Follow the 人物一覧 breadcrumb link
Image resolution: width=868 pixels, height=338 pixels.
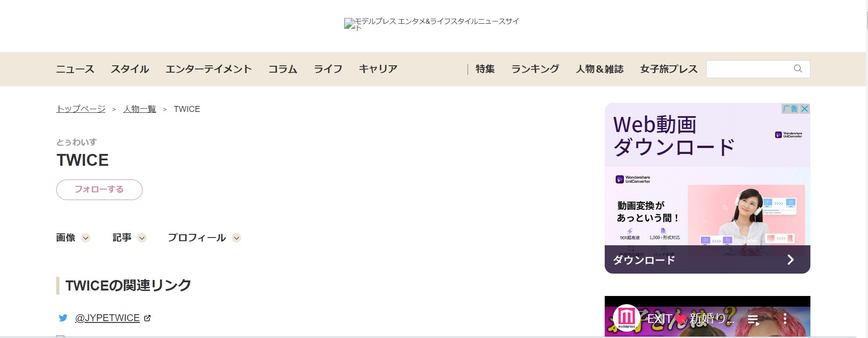[139, 109]
